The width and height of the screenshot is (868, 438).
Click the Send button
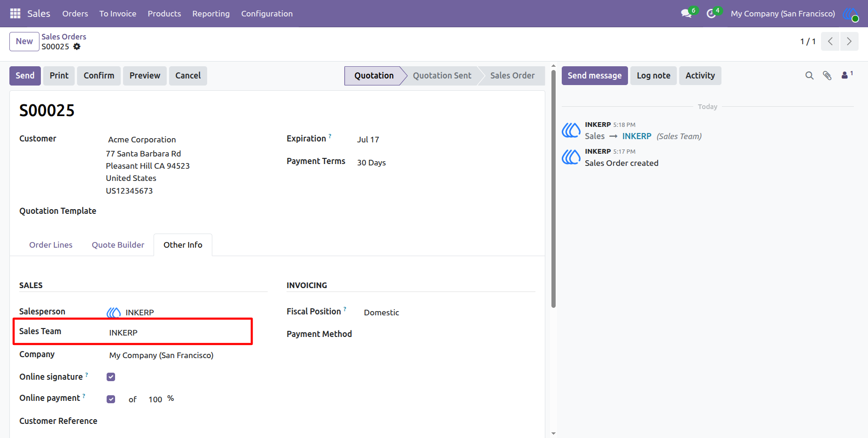25,76
